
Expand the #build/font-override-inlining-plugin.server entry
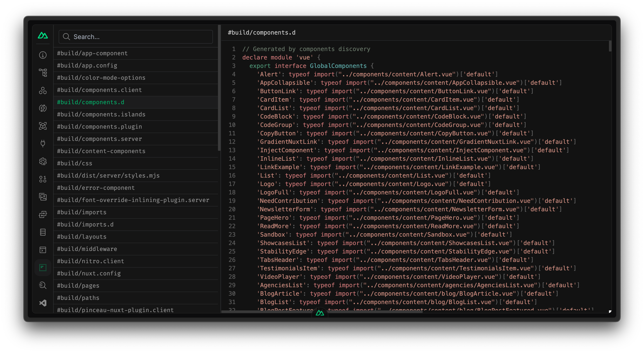tap(133, 200)
